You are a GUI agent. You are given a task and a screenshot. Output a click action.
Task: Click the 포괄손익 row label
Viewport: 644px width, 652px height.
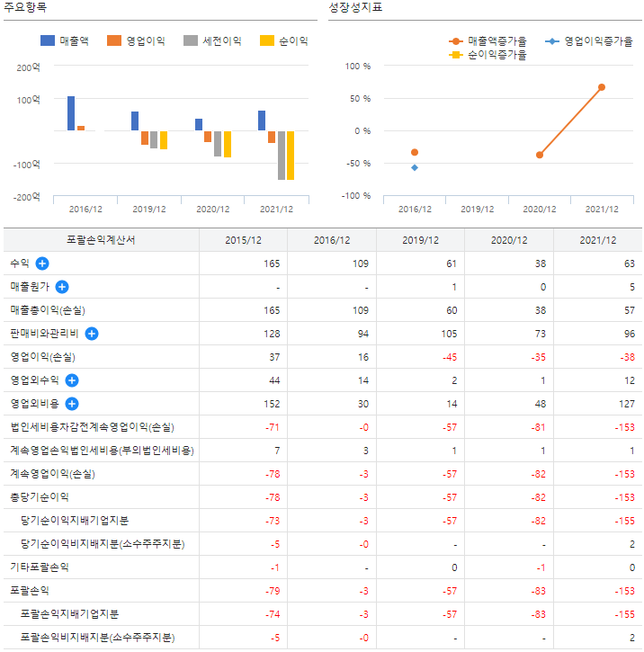click(30, 591)
